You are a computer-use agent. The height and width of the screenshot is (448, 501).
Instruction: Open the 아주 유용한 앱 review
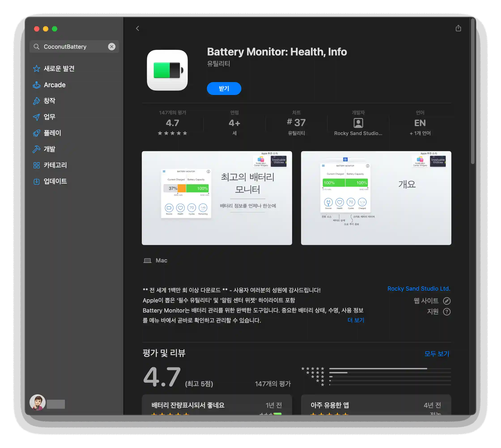376,404
